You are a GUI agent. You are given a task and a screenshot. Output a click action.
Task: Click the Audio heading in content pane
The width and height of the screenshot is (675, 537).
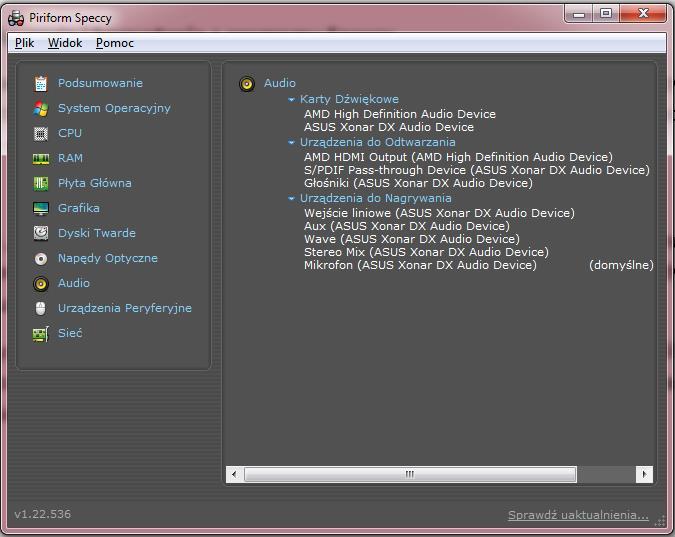280,83
